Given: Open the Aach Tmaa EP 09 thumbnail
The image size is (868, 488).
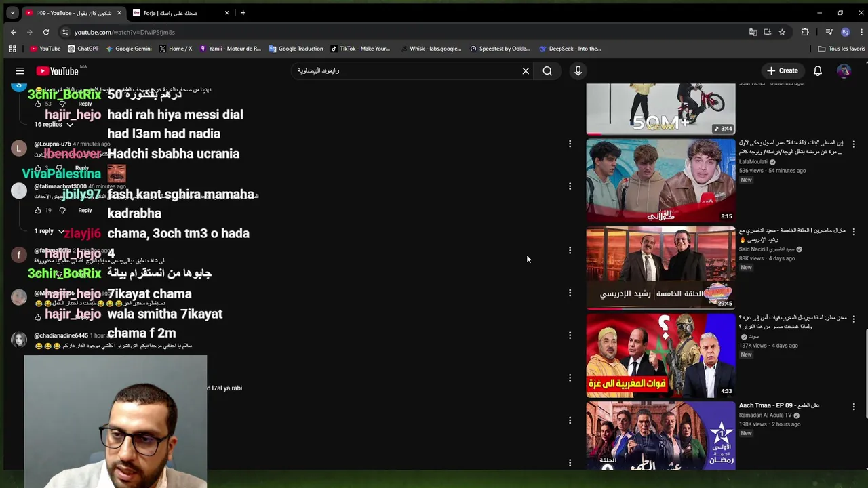Looking at the screenshot, I should (660, 436).
